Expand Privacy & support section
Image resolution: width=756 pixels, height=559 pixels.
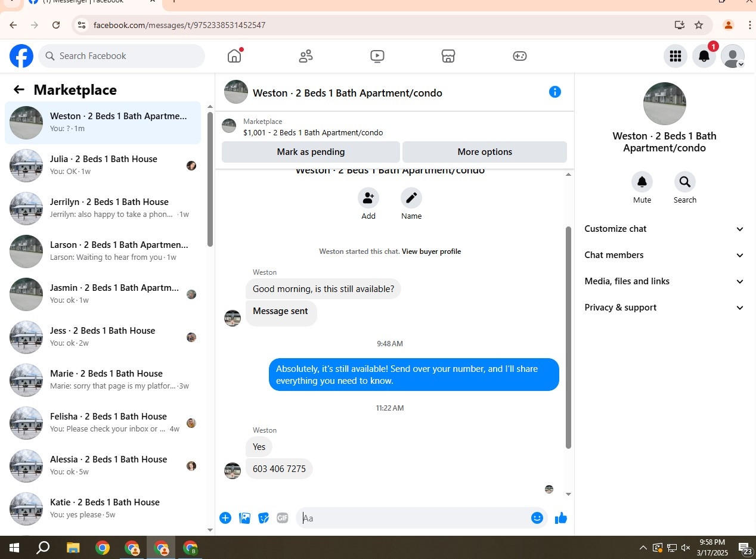[664, 308]
